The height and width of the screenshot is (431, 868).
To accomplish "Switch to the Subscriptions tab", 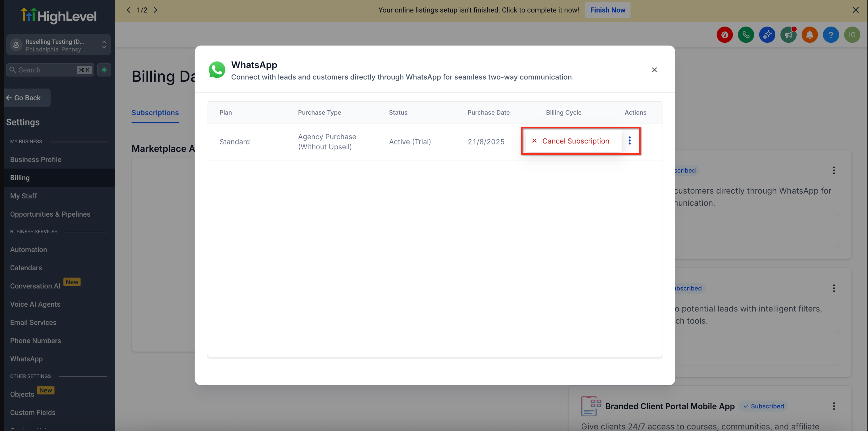I will [155, 112].
